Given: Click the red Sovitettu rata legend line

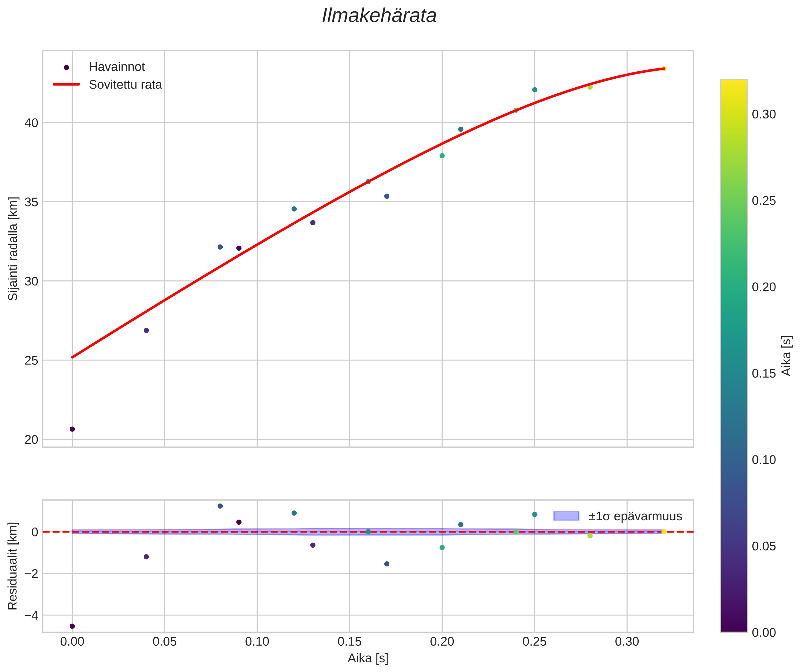Looking at the screenshot, I should pyautogui.click(x=66, y=85).
